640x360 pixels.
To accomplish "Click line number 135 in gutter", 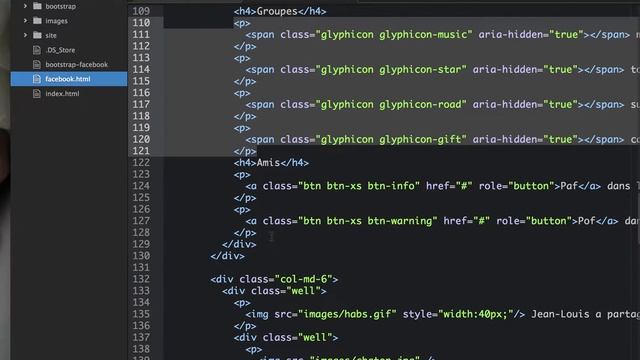I will [x=141, y=314].
